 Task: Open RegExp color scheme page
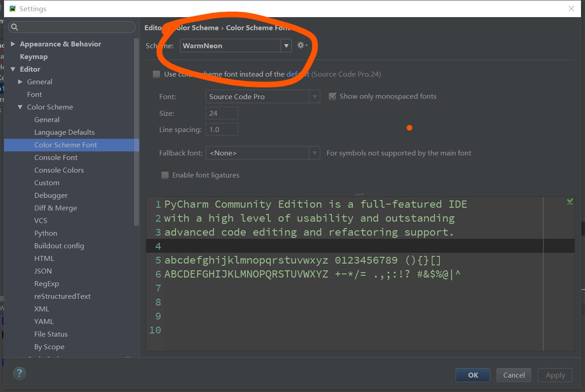46,283
